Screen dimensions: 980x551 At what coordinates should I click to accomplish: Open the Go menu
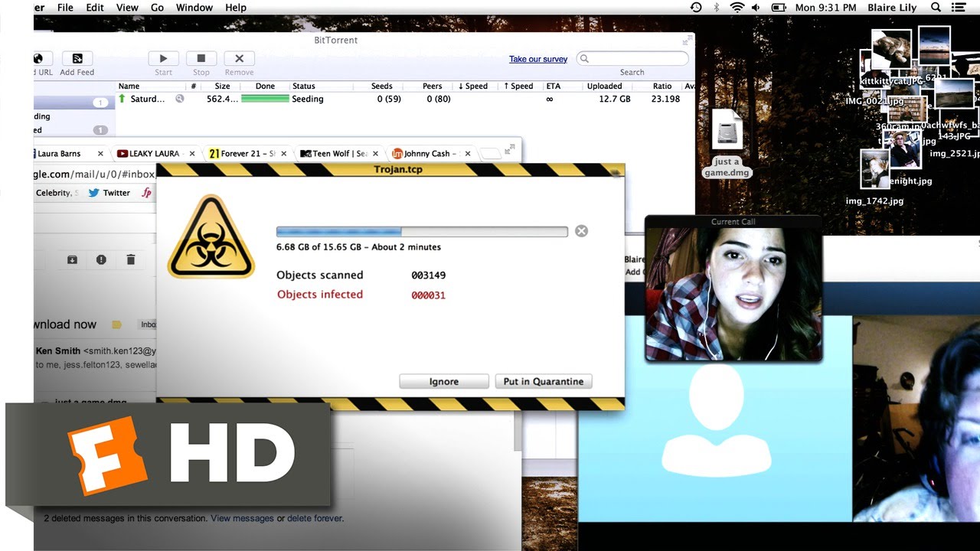[x=157, y=7]
